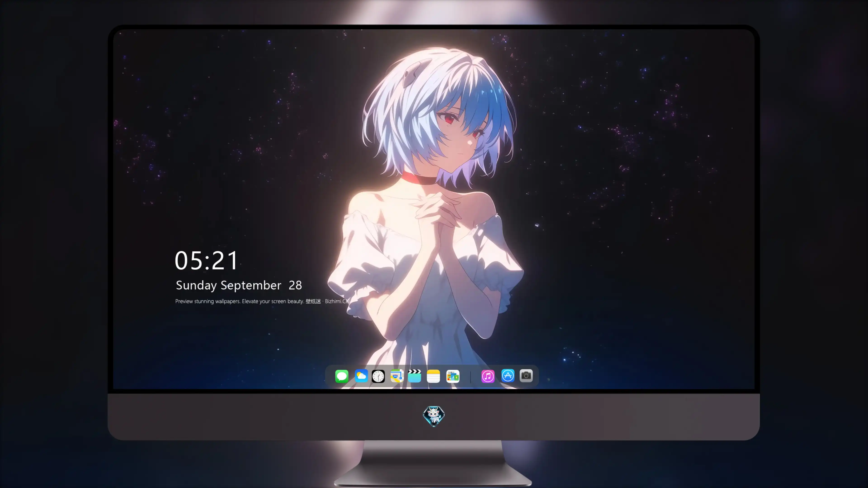This screenshot has width=868, height=488.
Task: Launch the Weather app from the dock
Action: click(x=361, y=376)
